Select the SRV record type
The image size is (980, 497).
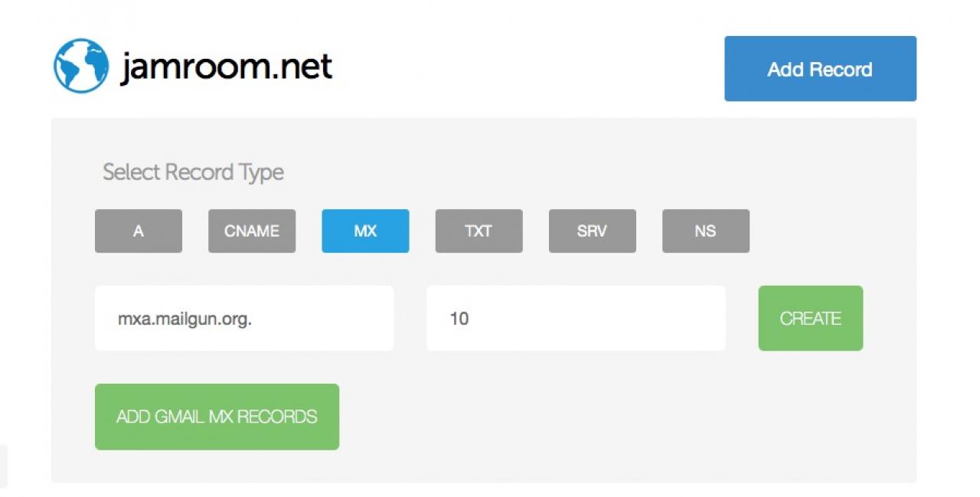click(592, 231)
